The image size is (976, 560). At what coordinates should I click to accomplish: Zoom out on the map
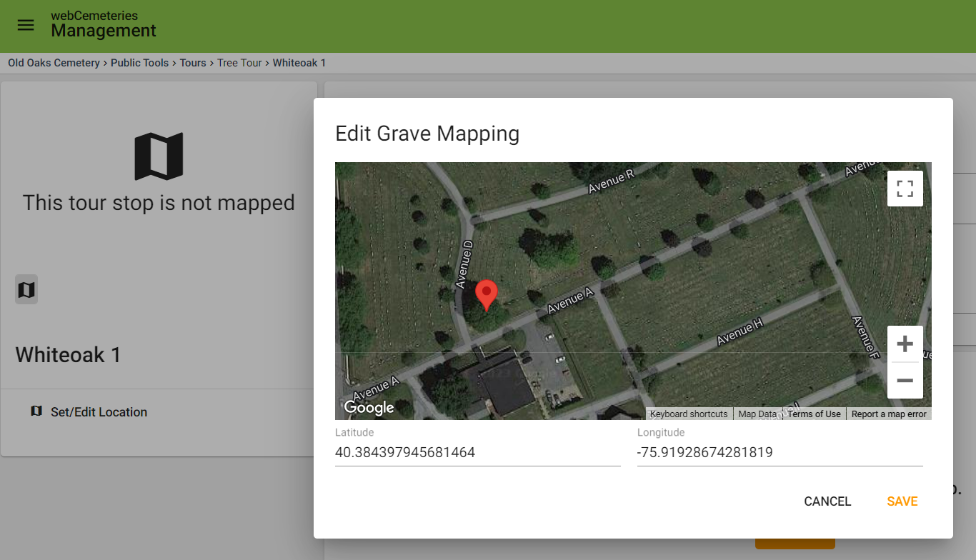[905, 381]
